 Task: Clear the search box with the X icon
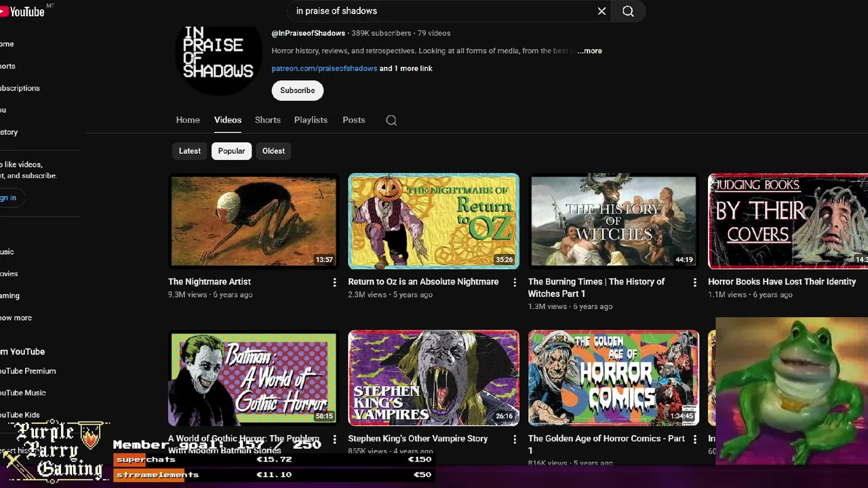[601, 11]
